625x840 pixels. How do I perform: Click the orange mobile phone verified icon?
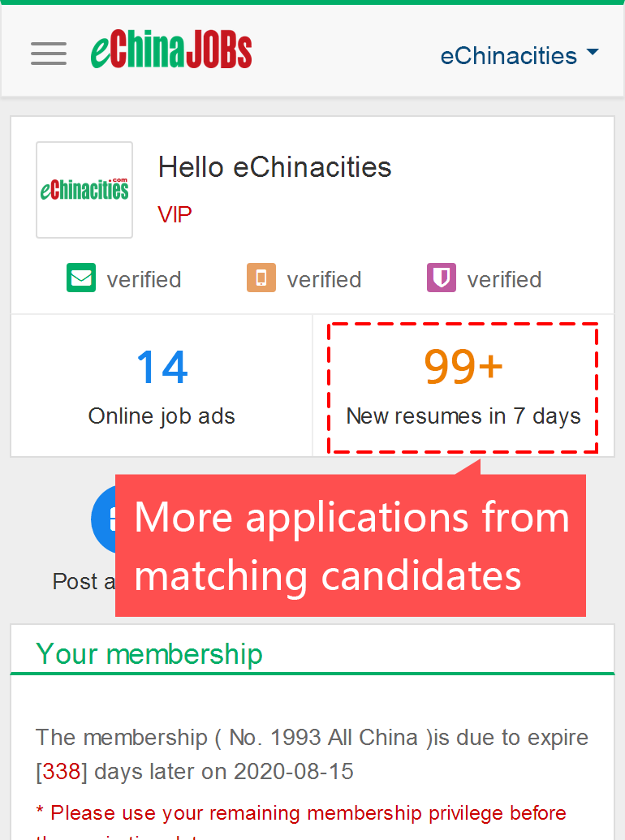coord(261,278)
